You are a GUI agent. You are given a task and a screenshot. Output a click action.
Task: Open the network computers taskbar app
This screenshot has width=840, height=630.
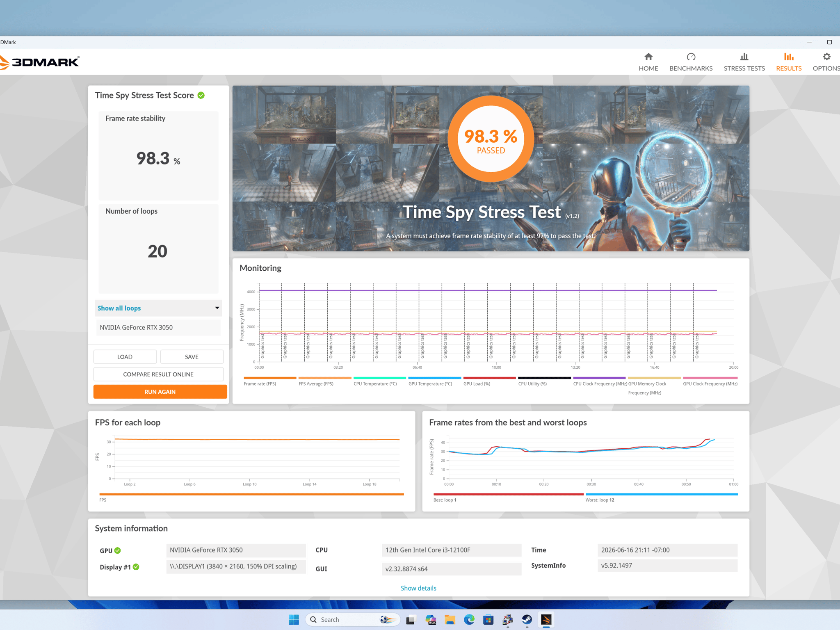pos(507,620)
